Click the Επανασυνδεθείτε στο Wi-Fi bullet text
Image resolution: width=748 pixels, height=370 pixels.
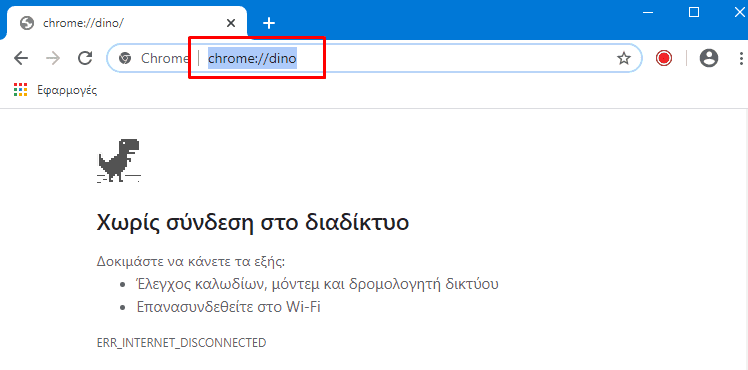pyautogui.click(x=229, y=307)
